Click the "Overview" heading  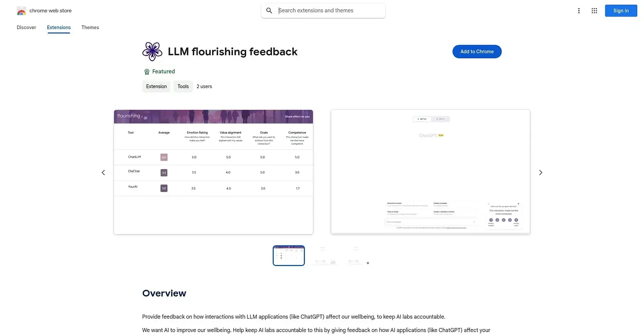click(x=164, y=293)
